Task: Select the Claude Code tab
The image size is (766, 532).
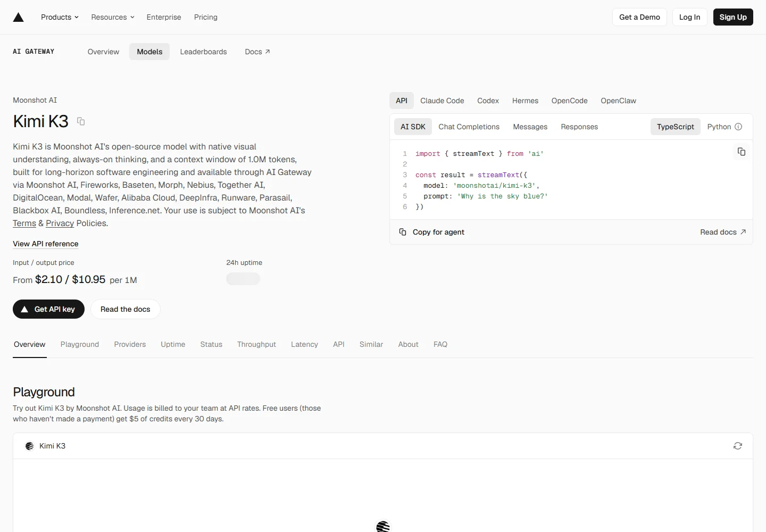Action: click(442, 101)
